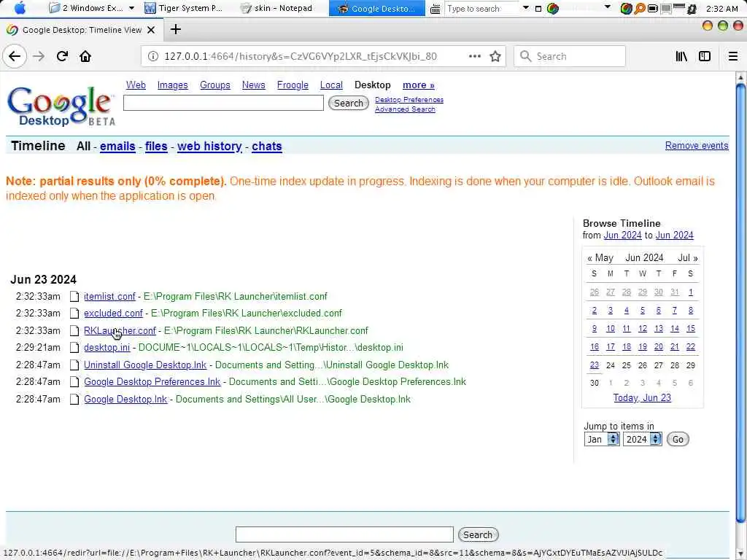Click the top Search button

[348, 103]
